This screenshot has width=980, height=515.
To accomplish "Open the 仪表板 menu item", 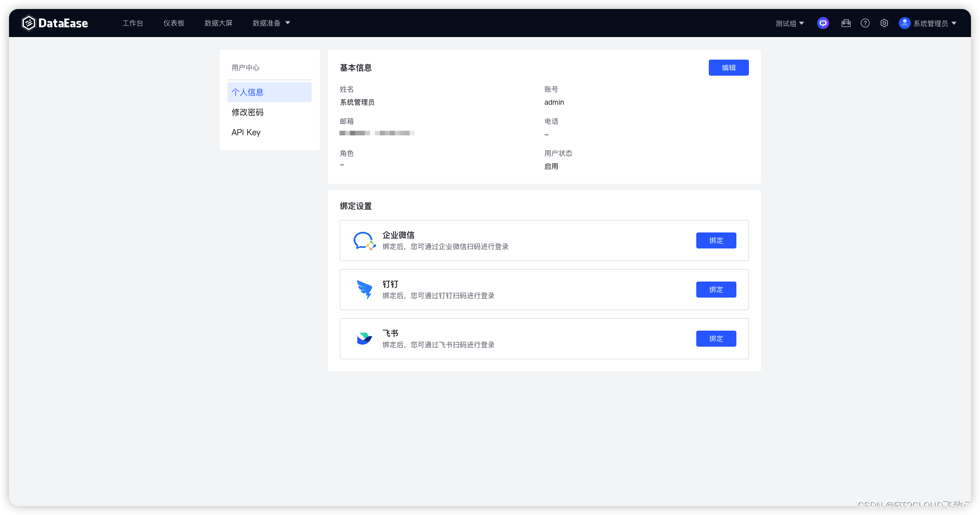I will [174, 23].
